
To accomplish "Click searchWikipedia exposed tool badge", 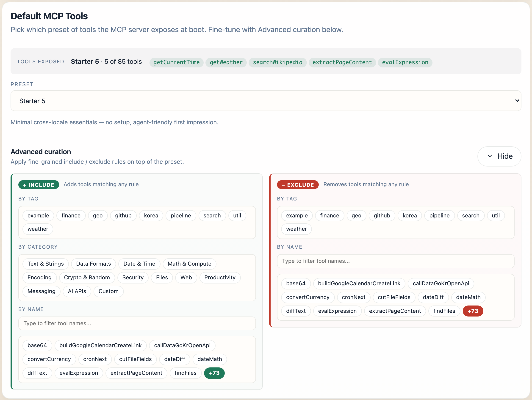I will [277, 63].
